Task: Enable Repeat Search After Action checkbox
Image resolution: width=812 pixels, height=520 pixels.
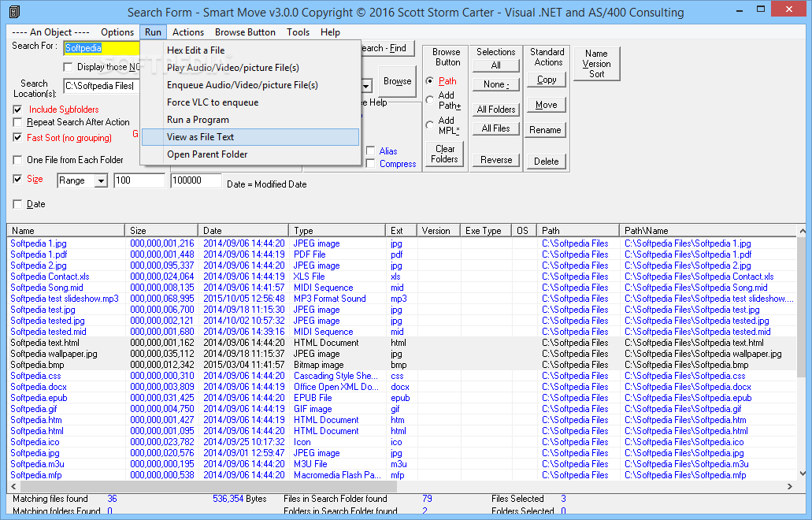Action: [17, 122]
